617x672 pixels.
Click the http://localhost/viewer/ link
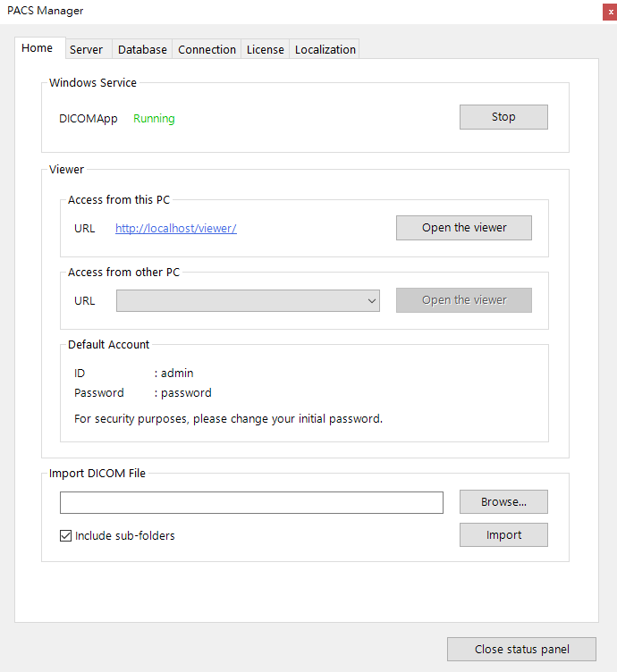[175, 228]
